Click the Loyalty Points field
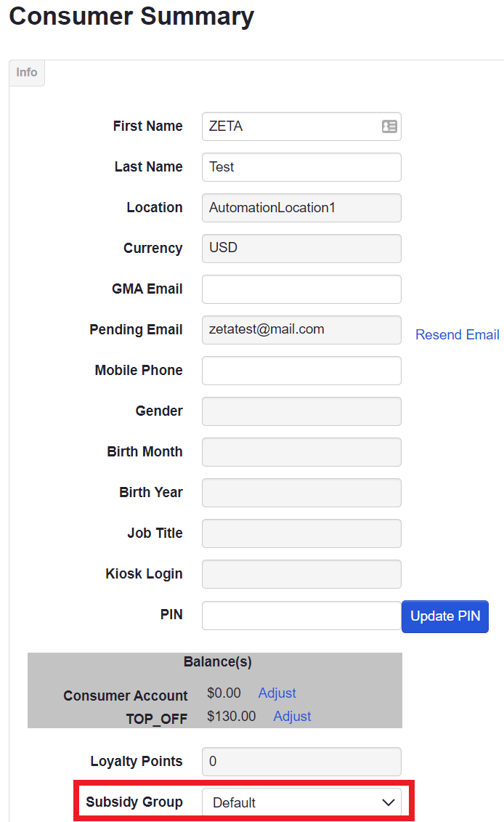 pos(302,762)
